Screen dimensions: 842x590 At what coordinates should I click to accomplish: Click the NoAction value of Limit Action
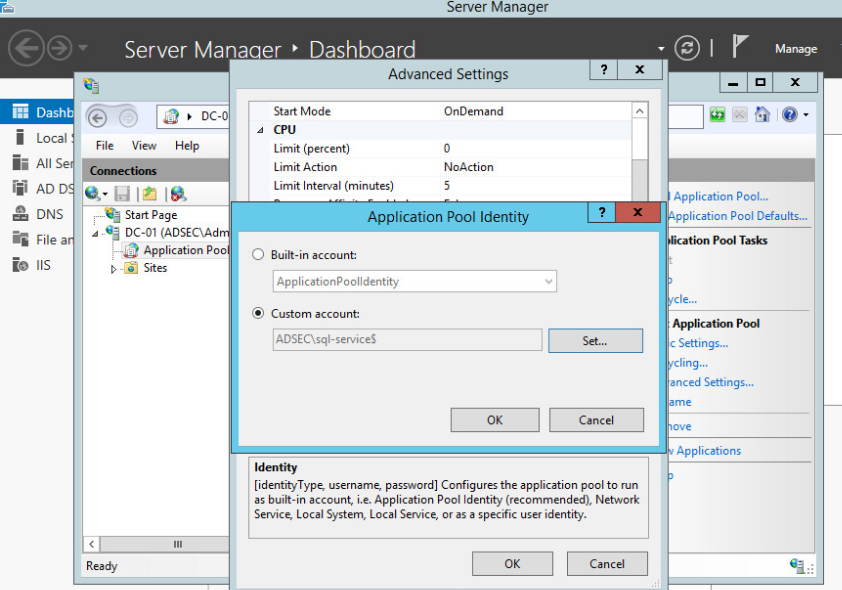click(x=468, y=167)
